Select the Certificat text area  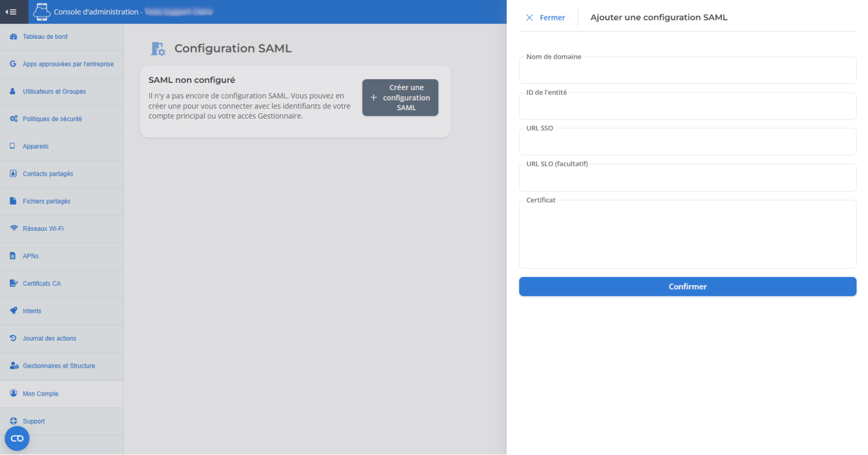click(x=687, y=235)
